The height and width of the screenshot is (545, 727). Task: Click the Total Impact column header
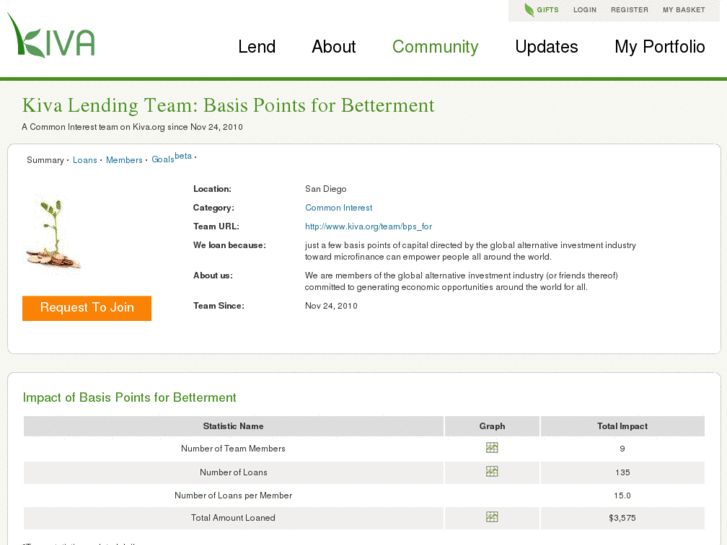(x=622, y=426)
